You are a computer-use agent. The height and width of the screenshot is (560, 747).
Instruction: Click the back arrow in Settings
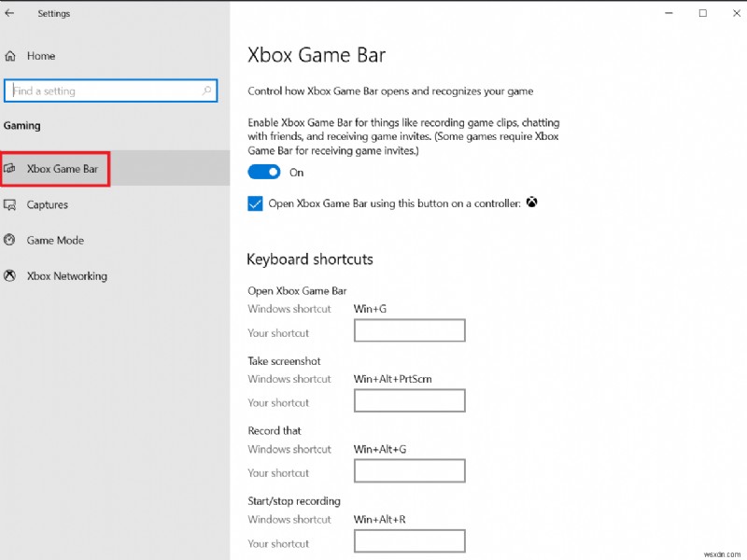[9, 13]
